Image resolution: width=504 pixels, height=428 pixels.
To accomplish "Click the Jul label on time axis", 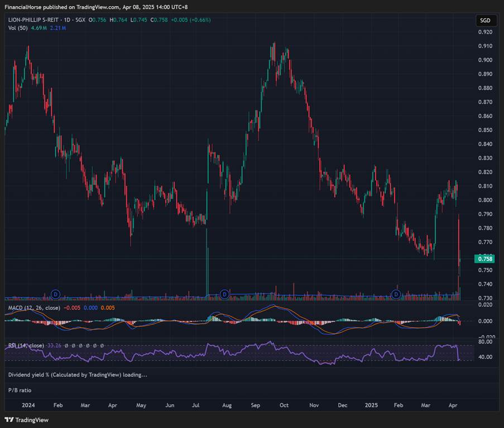I will [x=195, y=405].
